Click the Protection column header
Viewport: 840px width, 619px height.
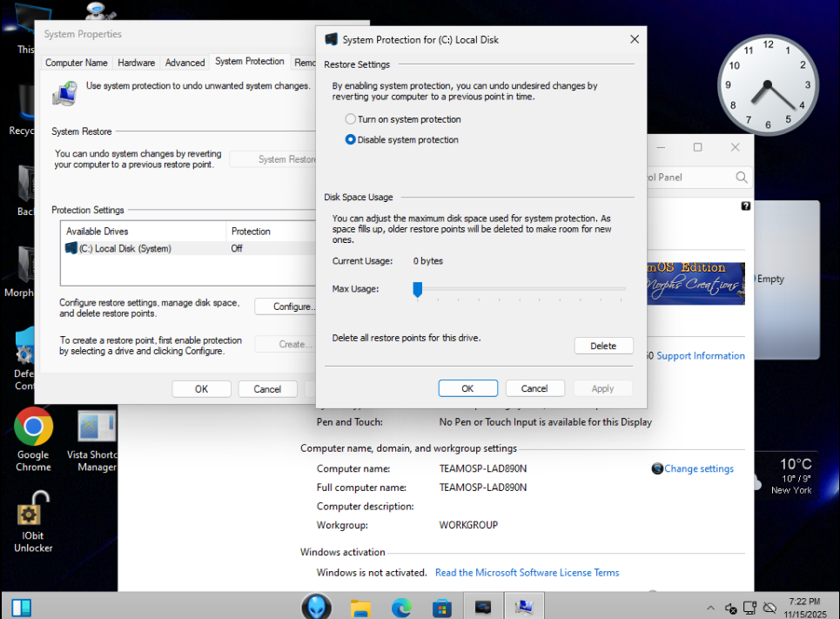coord(251,232)
